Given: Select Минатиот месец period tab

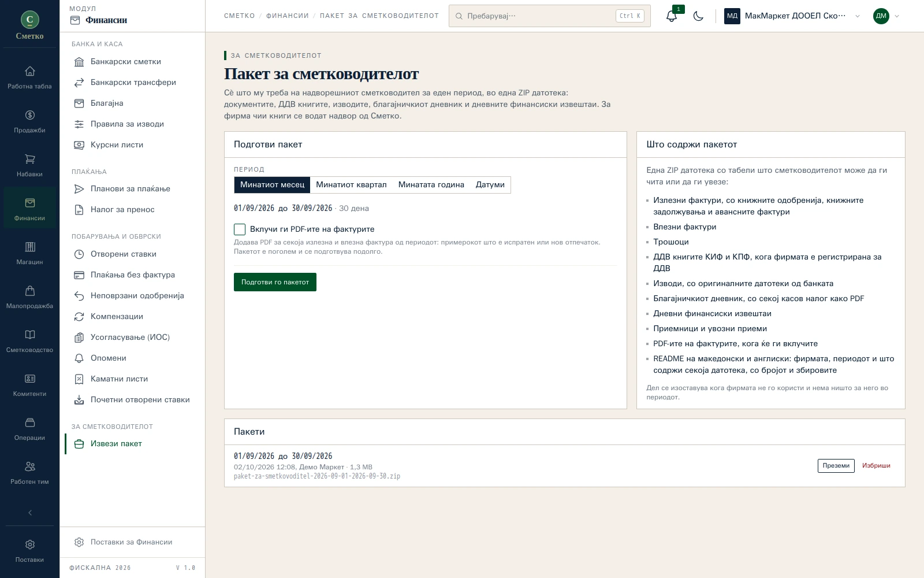Looking at the screenshot, I should [272, 185].
